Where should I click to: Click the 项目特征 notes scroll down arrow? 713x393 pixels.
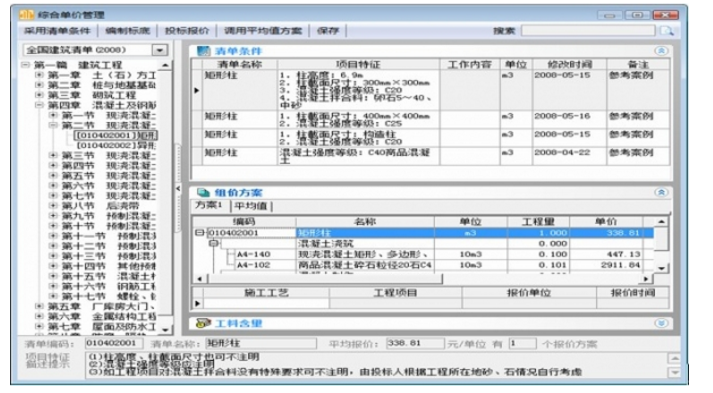[x=674, y=373]
